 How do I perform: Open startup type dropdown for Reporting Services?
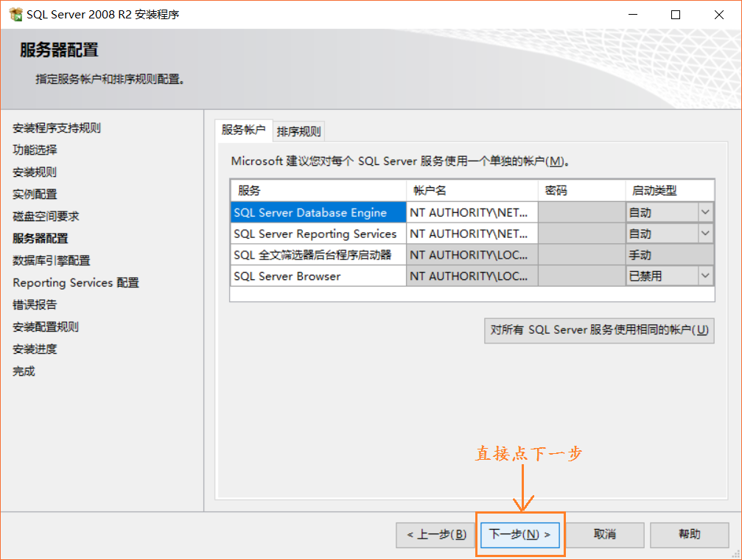705,234
